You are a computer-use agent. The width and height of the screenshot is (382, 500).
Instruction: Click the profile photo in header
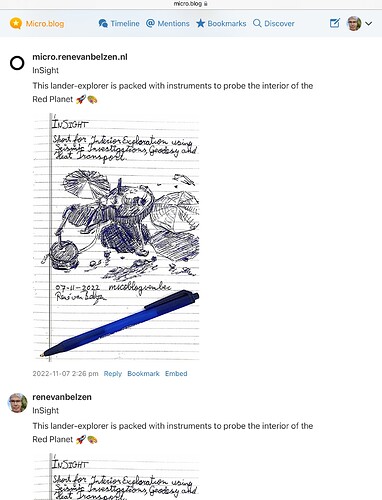[x=354, y=23]
